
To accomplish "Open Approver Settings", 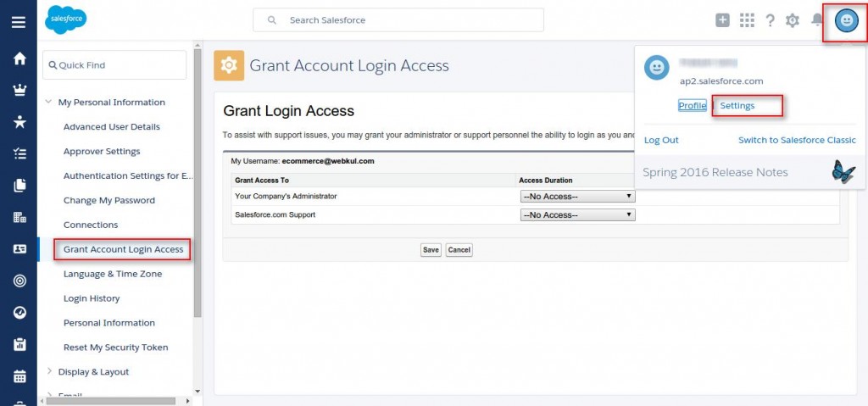I will click(x=102, y=151).
